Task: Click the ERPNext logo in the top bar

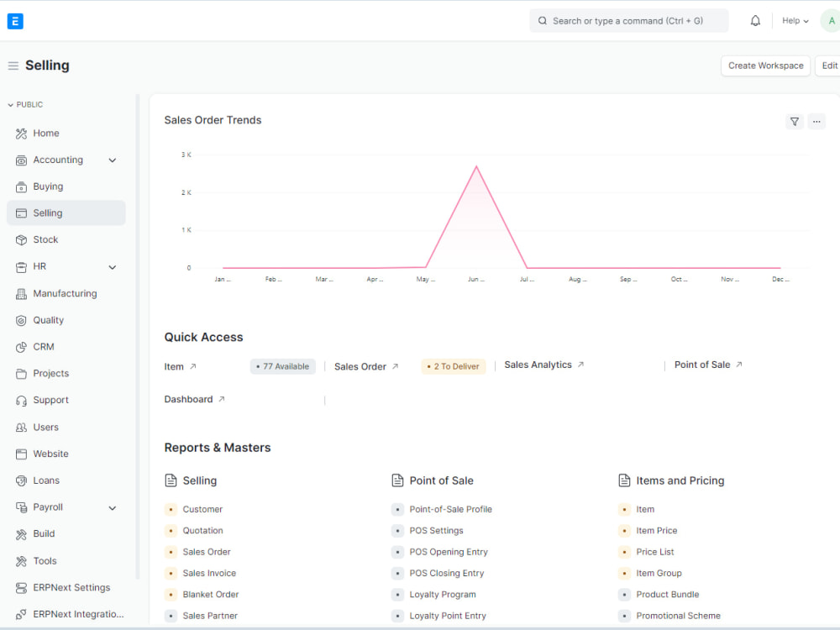Action: 15,20
